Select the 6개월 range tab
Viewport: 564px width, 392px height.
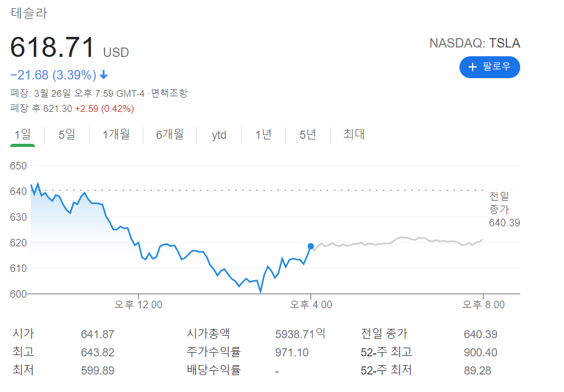point(170,135)
